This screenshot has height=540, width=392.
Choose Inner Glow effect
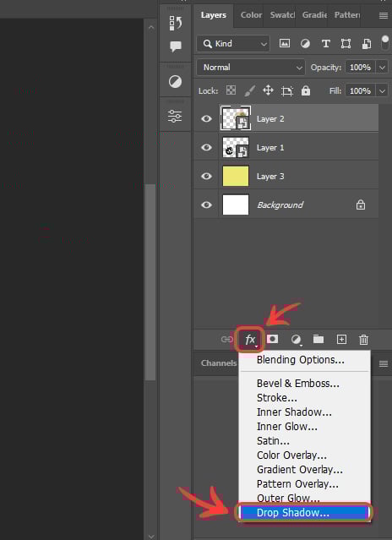click(x=305, y=427)
